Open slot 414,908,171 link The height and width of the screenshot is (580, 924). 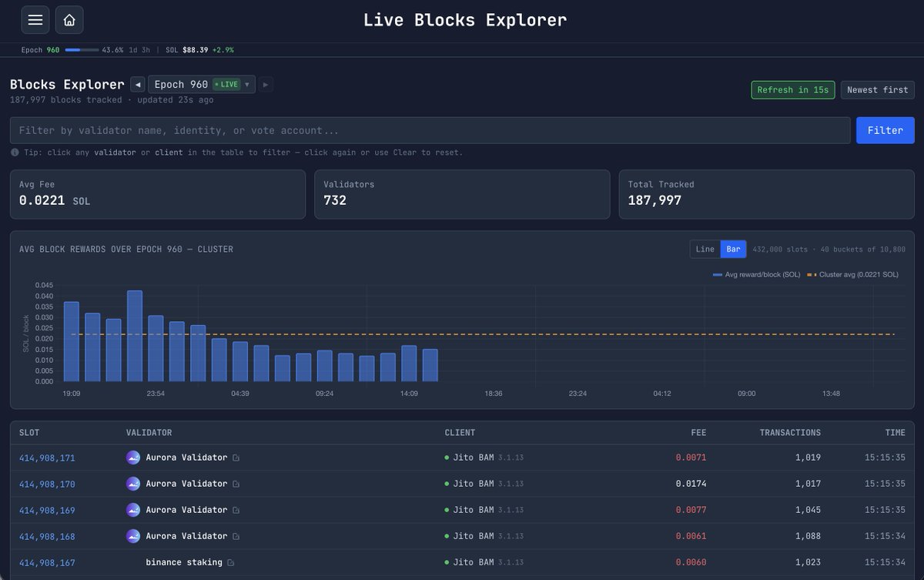[x=47, y=458]
